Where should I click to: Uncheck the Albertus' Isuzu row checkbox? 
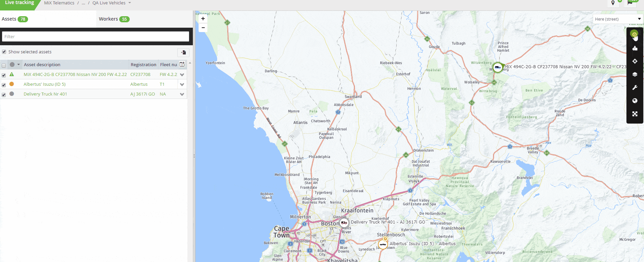[x=4, y=85]
